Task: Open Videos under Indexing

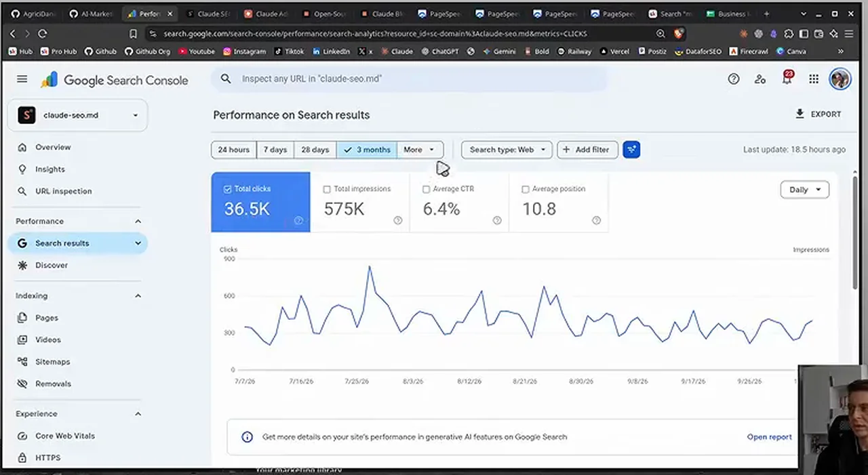Action: point(48,339)
